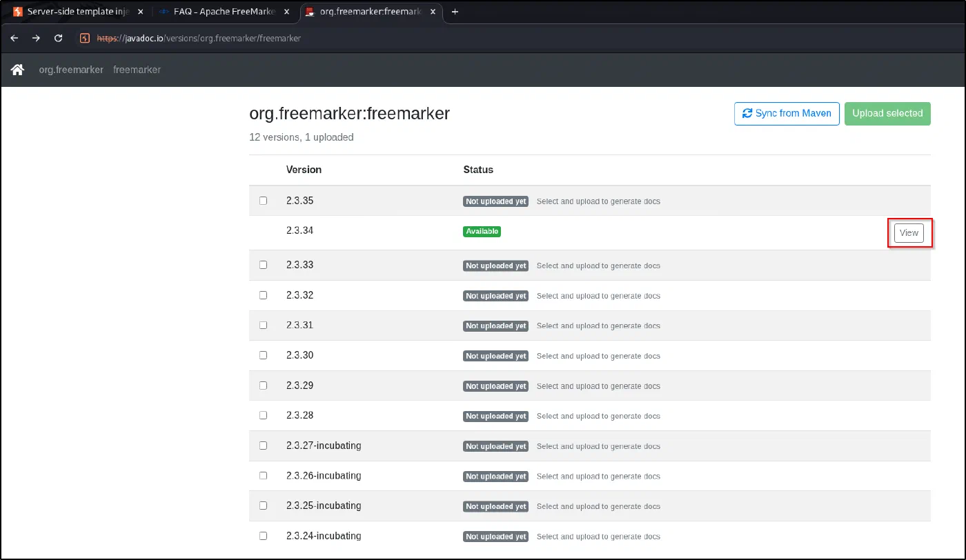Select the 2.3.31 version checkbox
Screen dimensions: 966x560
pyautogui.click(x=263, y=325)
